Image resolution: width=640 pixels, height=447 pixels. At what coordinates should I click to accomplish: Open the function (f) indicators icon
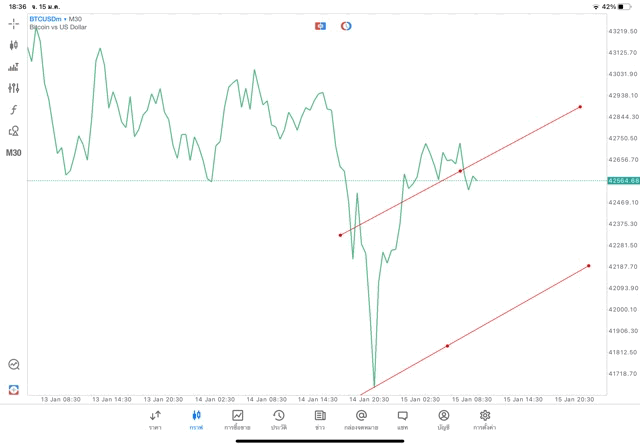(x=14, y=110)
